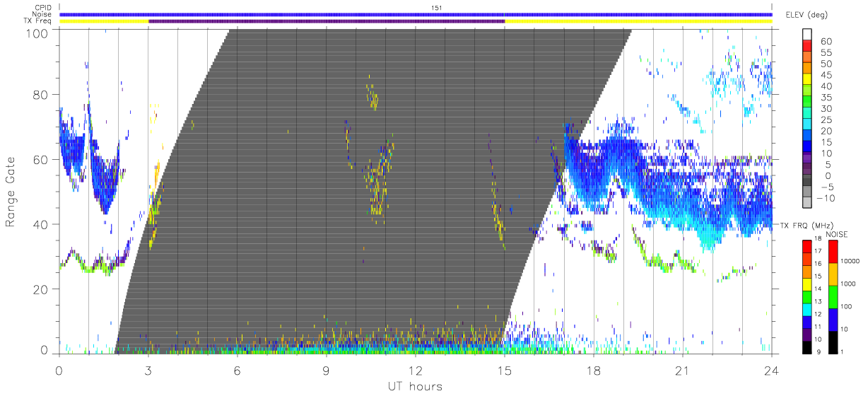Click the '55' label on ELEV colorbar
868x401 pixels.
825,52
